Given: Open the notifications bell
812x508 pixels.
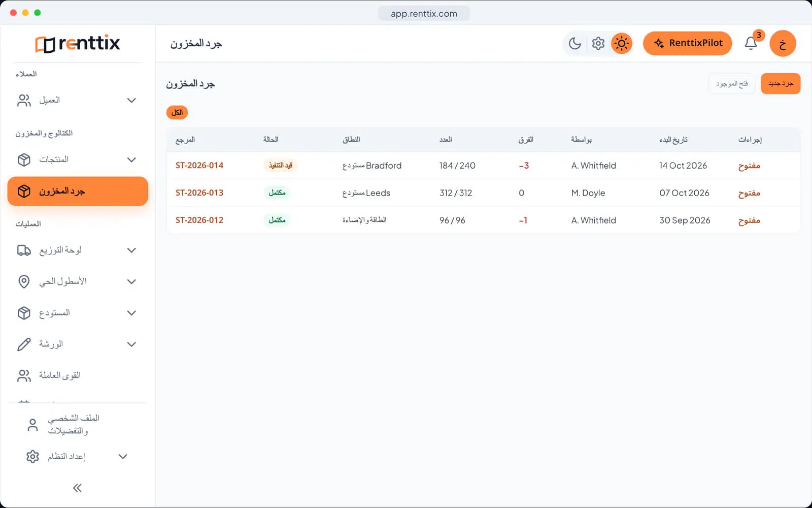Looking at the screenshot, I should [751, 44].
